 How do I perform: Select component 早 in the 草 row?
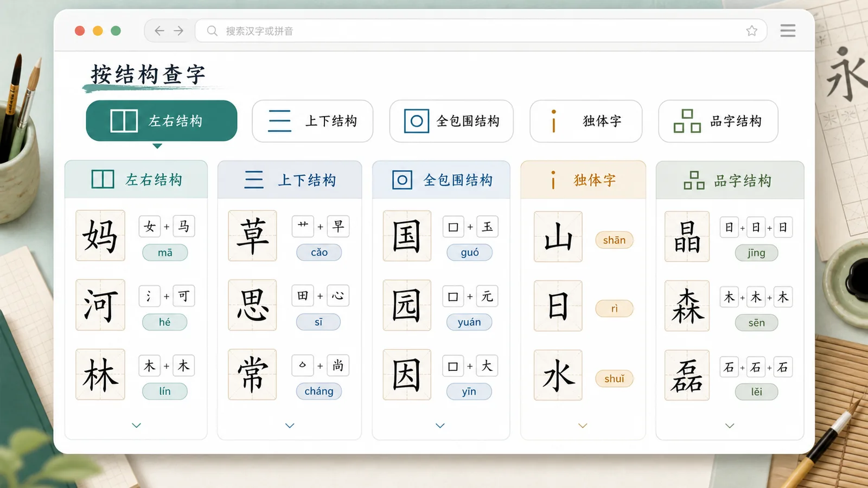tap(338, 226)
